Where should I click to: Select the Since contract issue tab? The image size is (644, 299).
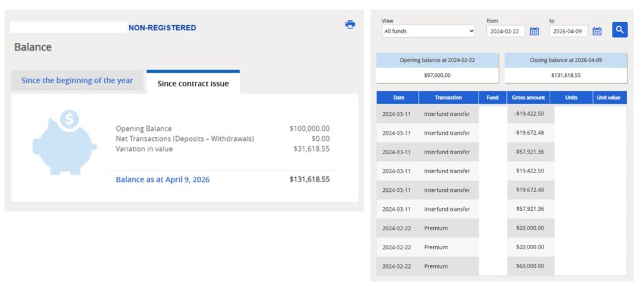[193, 83]
